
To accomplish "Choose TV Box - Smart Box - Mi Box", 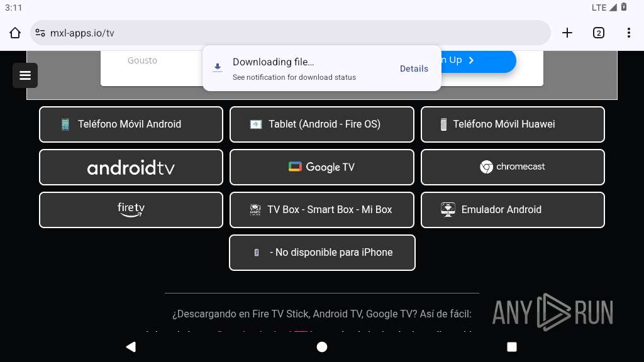I will 322,210.
